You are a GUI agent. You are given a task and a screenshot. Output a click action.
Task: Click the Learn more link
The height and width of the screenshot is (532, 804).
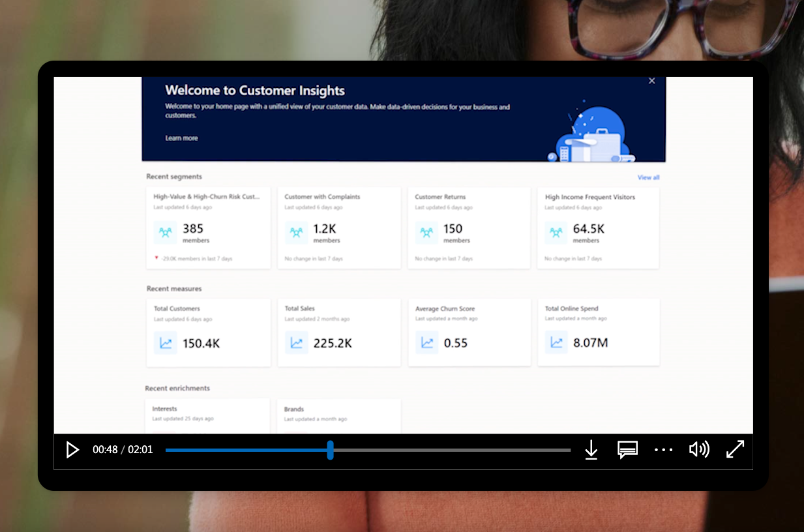181,138
